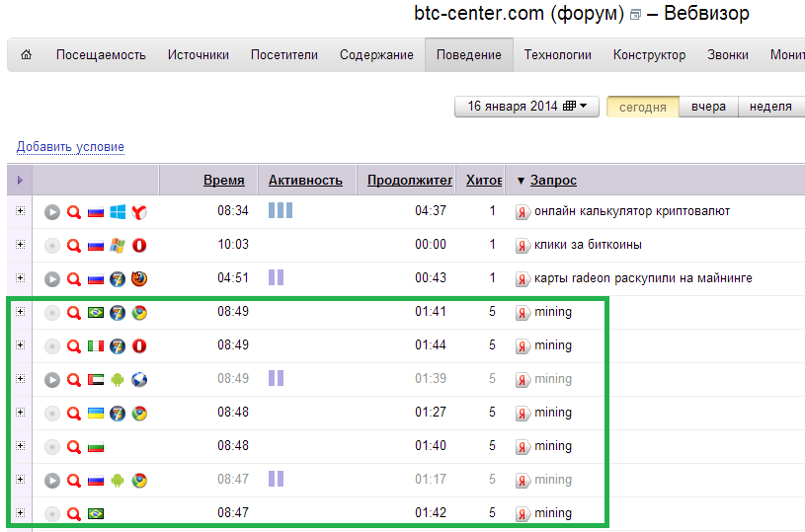Expand the 01:41 mining visit row

[20, 311]
